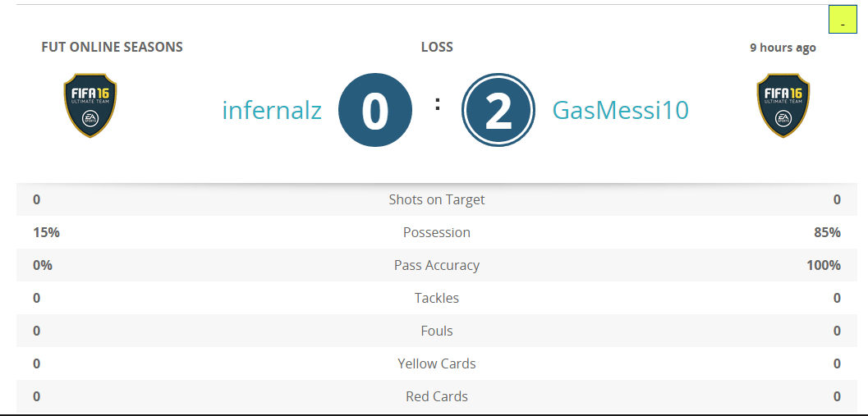Click the Red Cards stat label
The height and width of the screenshot is (416, 868).
coord(437,396)
